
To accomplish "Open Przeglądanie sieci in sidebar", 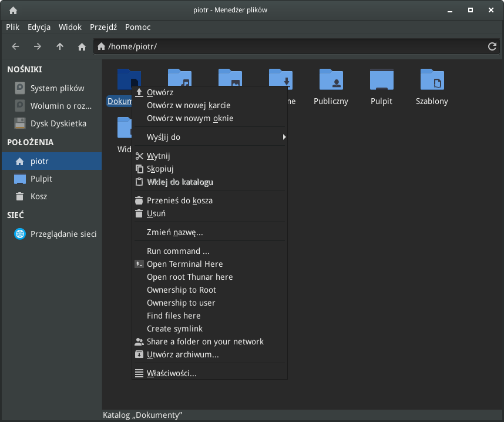I will tap(63, 234).
